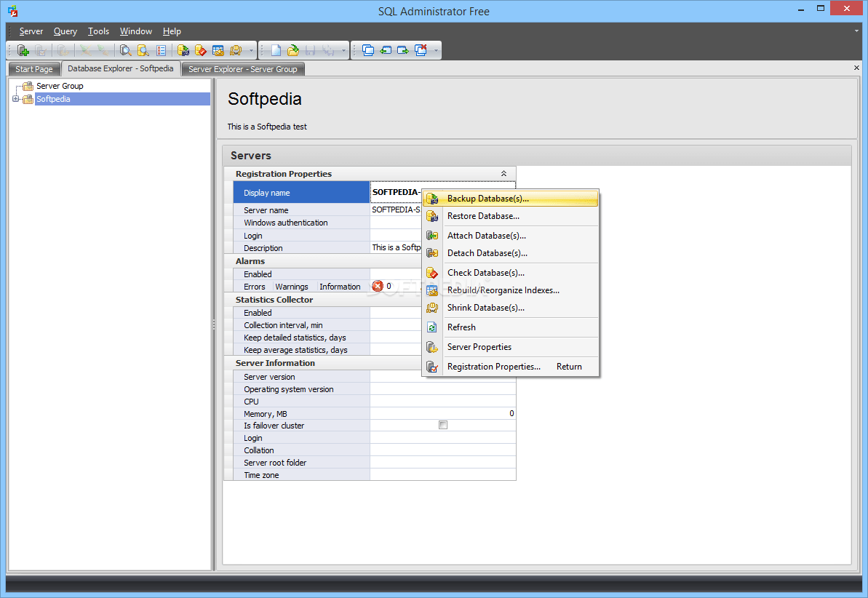This screenshot has height=598, width=868.
Task: Click the Softpedia folder icon in tree
Action: click(x=28, y=99)
